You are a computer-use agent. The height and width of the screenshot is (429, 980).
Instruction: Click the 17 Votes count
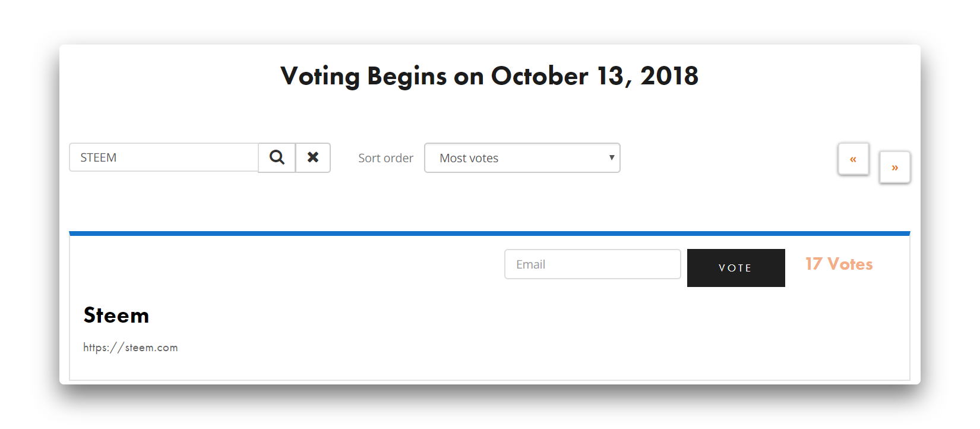click(x=839, y=264)
